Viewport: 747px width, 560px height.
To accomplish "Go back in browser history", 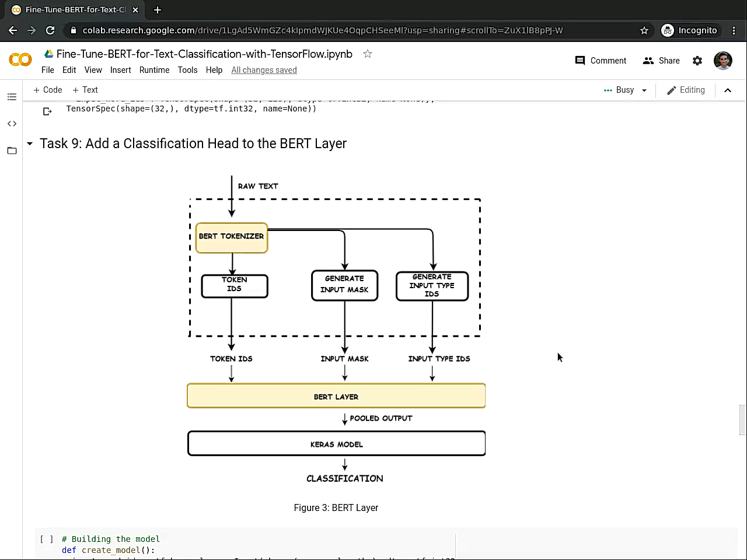I will coord(13,30).
